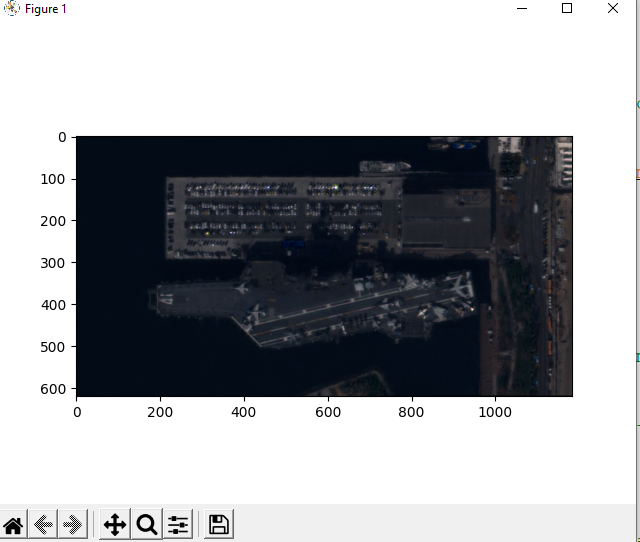
Task: Open the Configure subplots dialog
Action: click(x=178, y=524)
